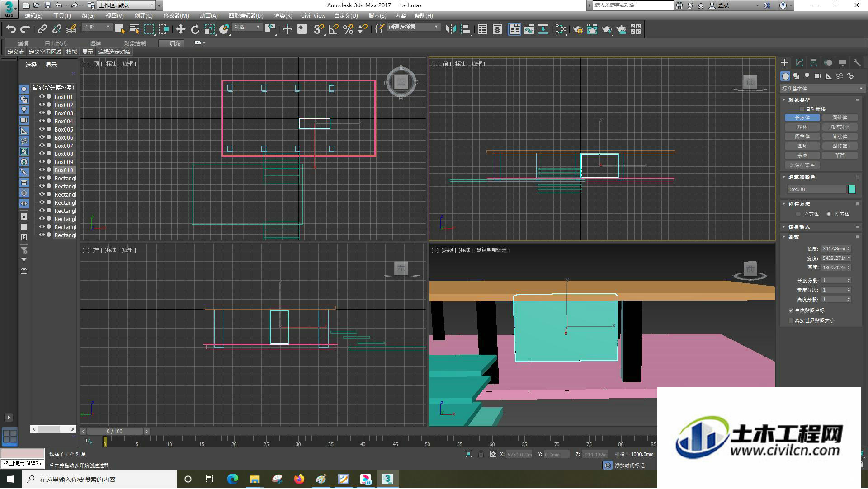Open the 工作区: 默认 workspace dropdown

pos(126,5)
